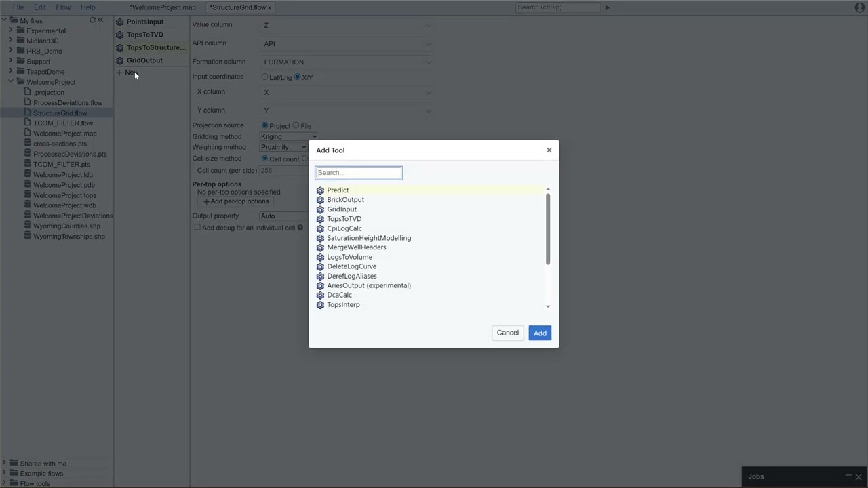868x488 pixels.
Task: Click the user account icon
Action: (x=859, y=7)
